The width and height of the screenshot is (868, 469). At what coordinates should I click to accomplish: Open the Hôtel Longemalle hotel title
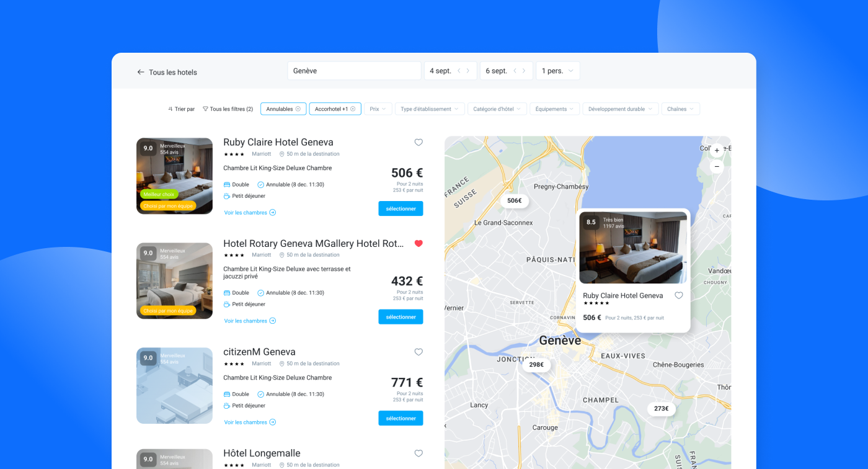tap(262, 453)
